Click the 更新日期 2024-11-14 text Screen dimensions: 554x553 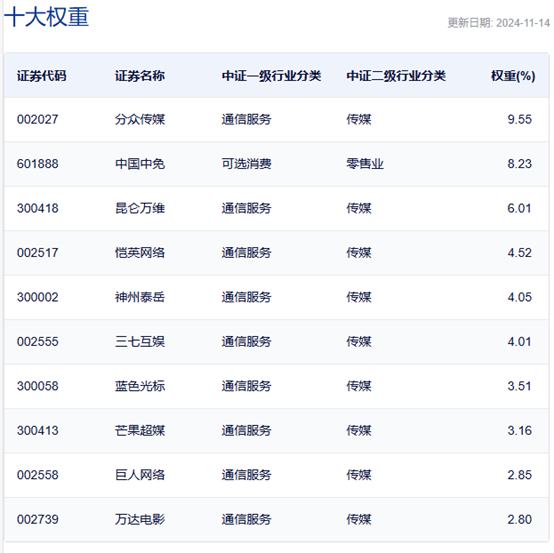click(499, 23)
